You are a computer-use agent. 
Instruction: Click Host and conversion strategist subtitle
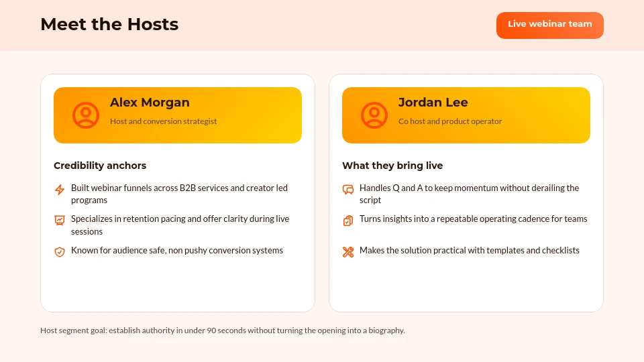tap(163, 121)
